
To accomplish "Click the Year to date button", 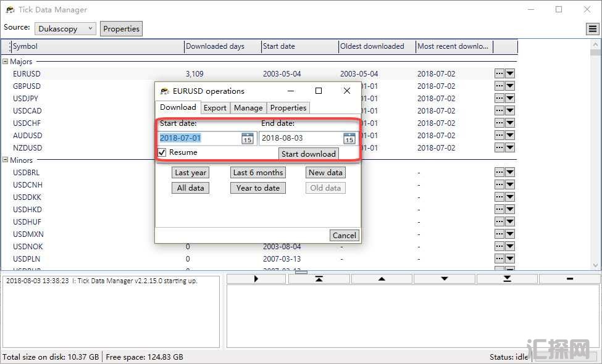I will (x=257, y=188).
